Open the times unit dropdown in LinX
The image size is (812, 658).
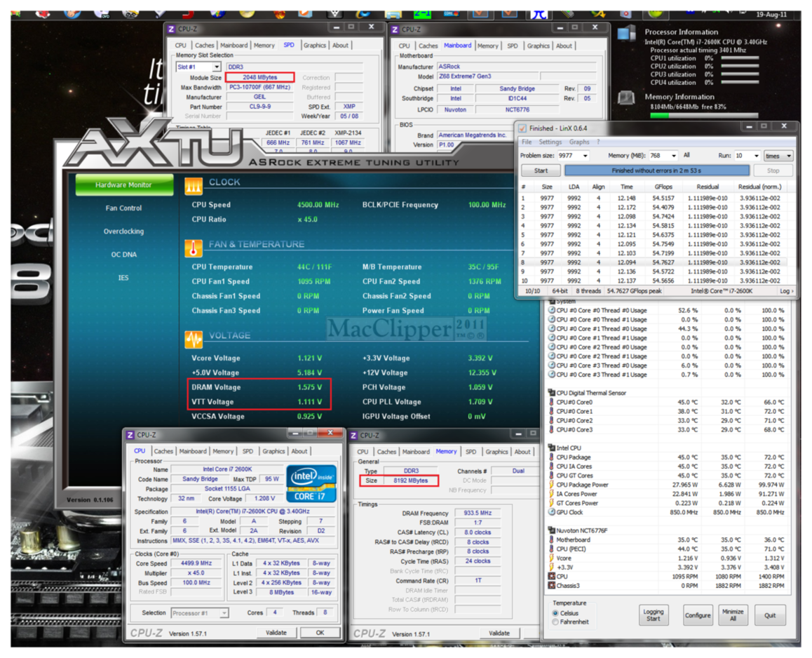(x=778, y=156)
